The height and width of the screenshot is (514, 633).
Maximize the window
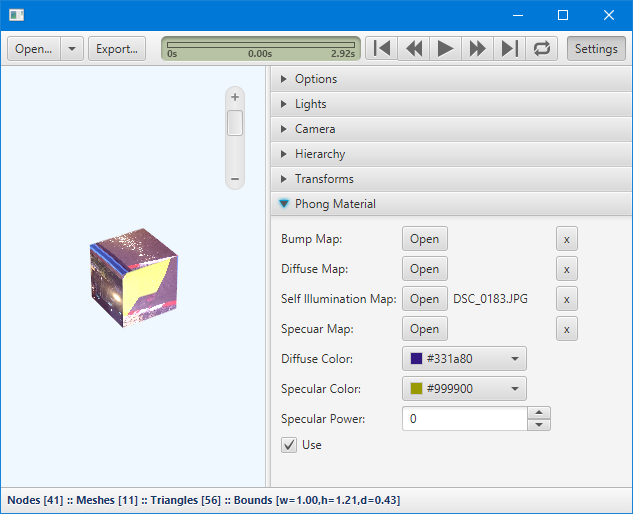tap(563, 15)
